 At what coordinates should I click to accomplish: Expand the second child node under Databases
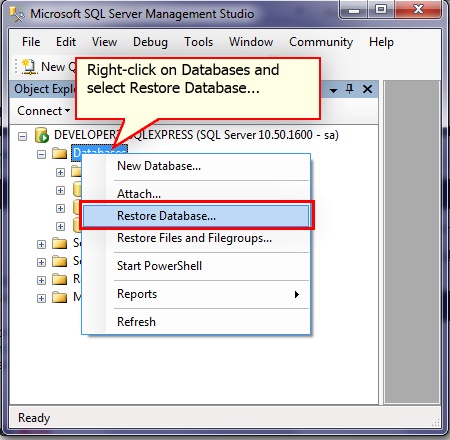pyautogui.click(x=60, y=190)
